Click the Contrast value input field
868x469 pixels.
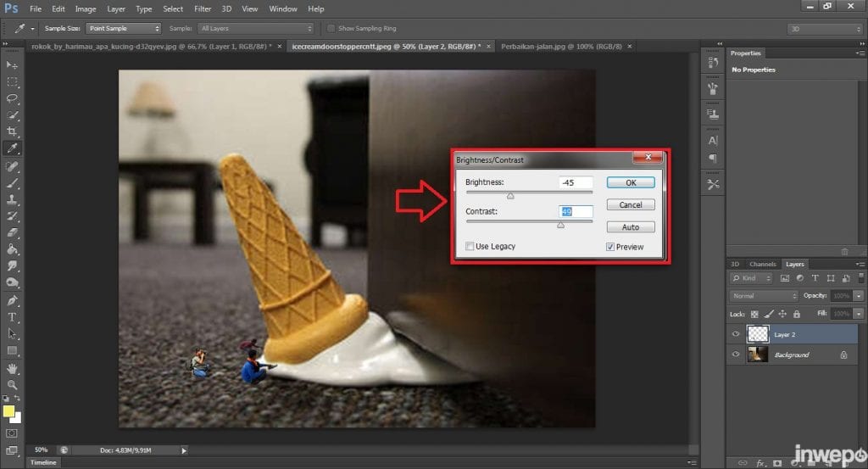576,210
